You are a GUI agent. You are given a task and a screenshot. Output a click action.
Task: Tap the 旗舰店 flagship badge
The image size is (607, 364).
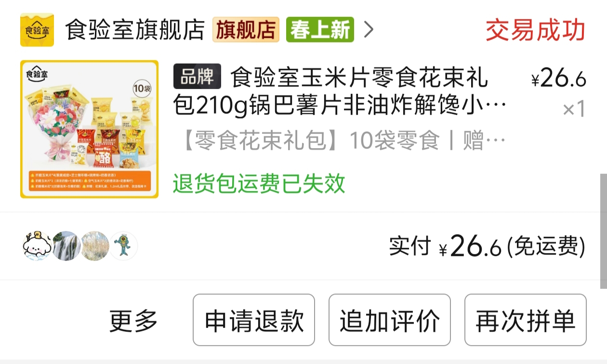point(246,30)
